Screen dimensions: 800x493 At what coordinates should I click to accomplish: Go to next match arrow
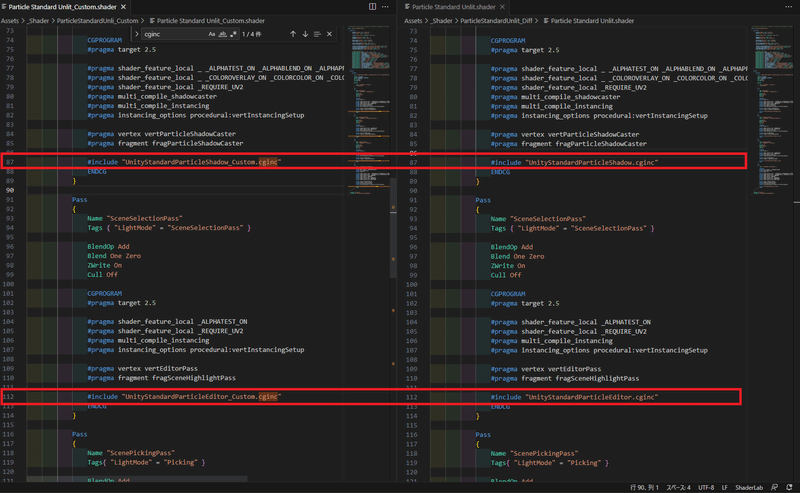(x=305, y=34)
